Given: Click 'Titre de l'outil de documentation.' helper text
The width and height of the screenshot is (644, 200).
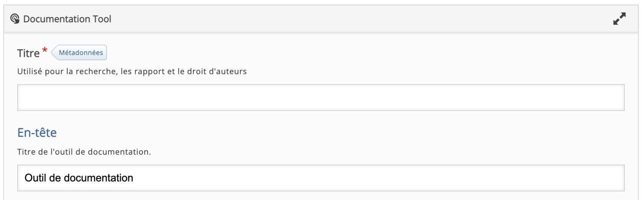Looking at the screenshot, I should [x=84, y=152].
